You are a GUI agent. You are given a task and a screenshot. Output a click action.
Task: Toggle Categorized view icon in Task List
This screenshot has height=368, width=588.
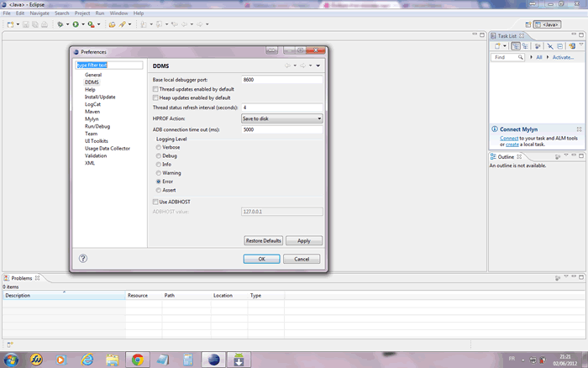(x=516, y=46)
